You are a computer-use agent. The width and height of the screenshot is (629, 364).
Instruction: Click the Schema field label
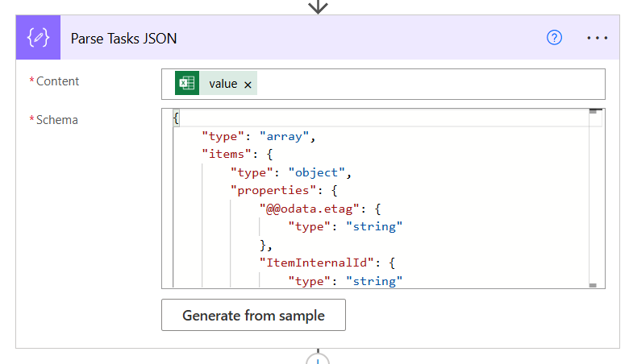click(57, 120)
